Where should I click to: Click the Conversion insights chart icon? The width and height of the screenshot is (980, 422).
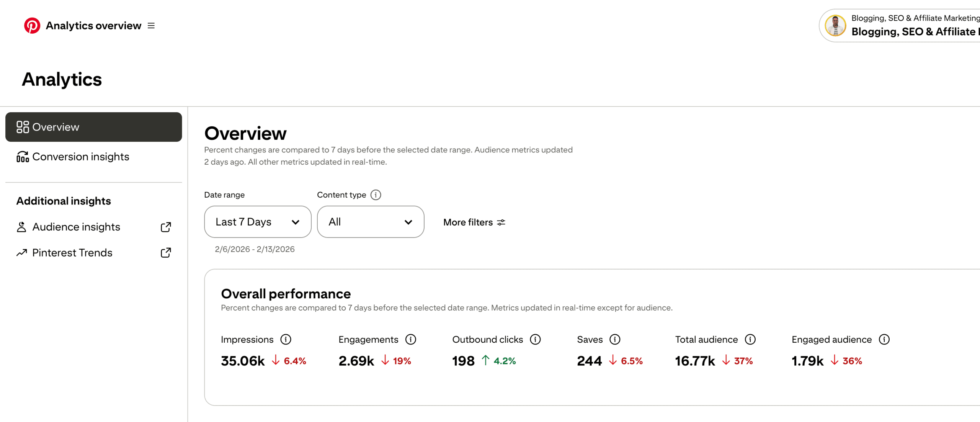[x=22, y=156]
